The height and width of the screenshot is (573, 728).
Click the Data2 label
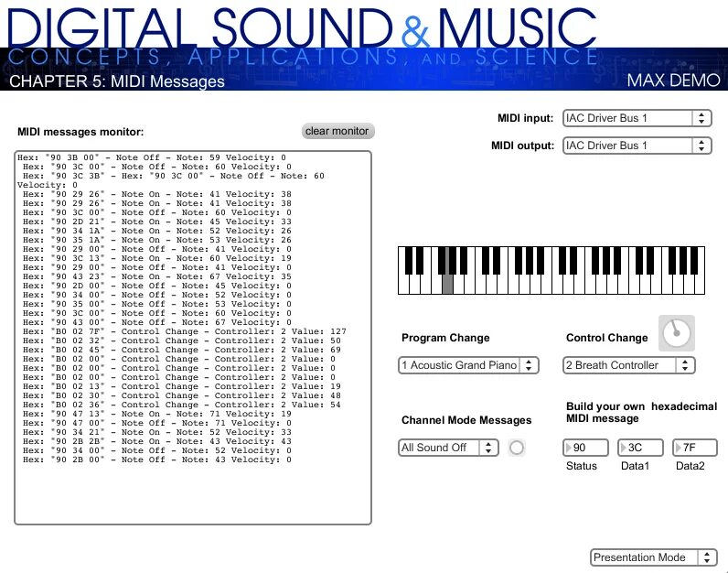[690, 466]
